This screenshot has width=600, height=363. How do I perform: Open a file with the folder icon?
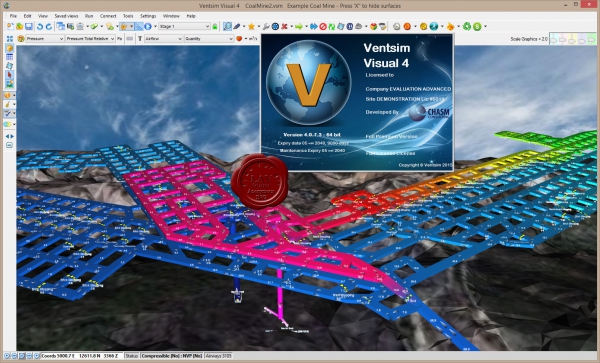[20, 26]
